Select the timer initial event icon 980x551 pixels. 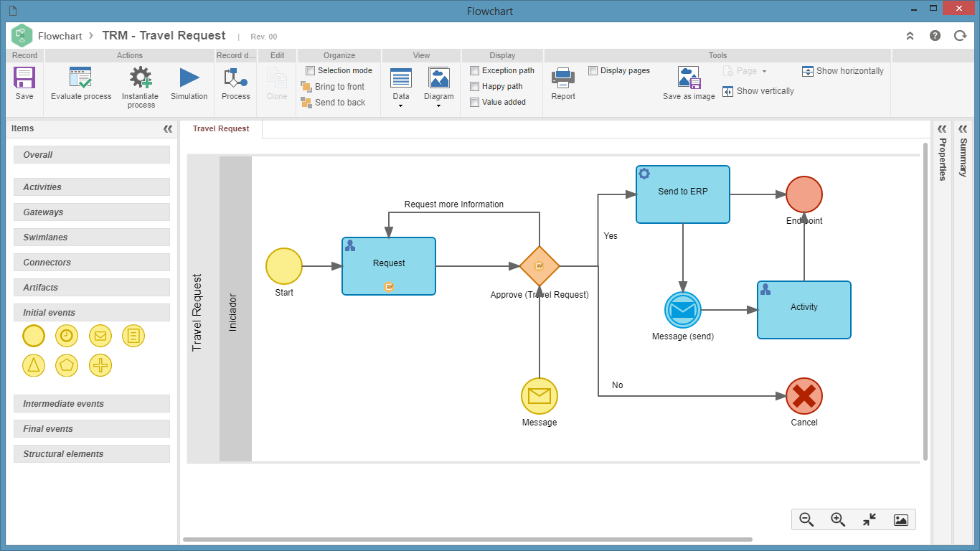click(67, 335)
